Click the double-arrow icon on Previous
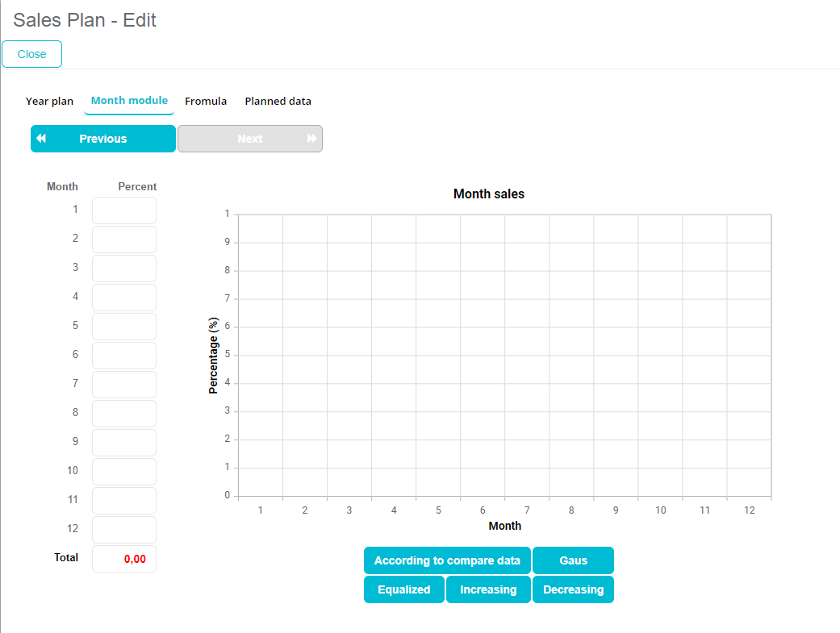The height and width of the screenshot is (633, 840). (41, 139)
